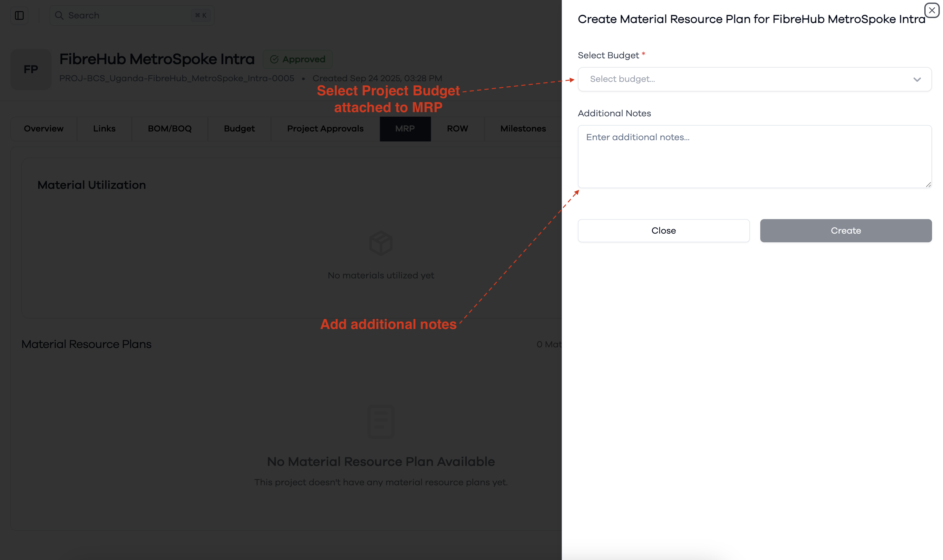Click the document icon above No Material Resource Plan
This screenshot has height=560, width=943.
point(381,421)
